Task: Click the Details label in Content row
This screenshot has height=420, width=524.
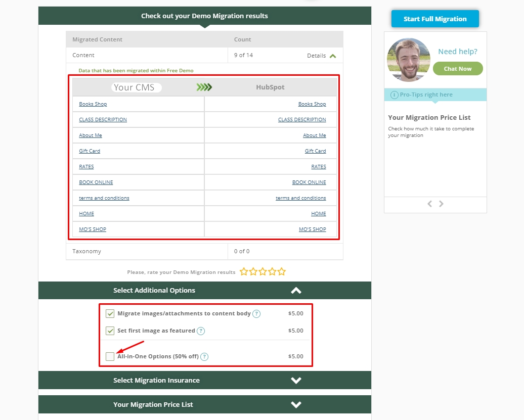Action: 316,56
